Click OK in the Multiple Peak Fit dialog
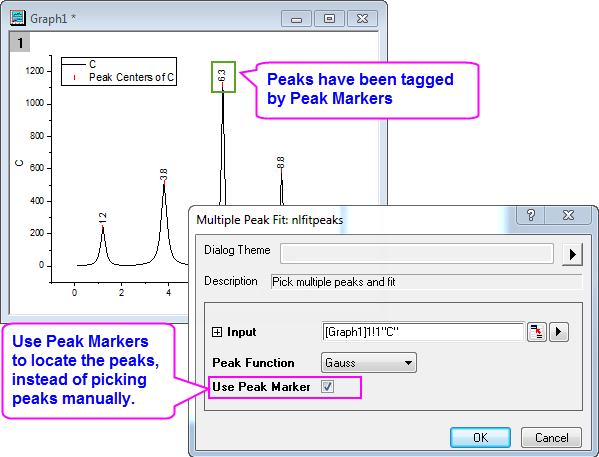This screenshot has width=599, height=457. [x=480, y=438]
